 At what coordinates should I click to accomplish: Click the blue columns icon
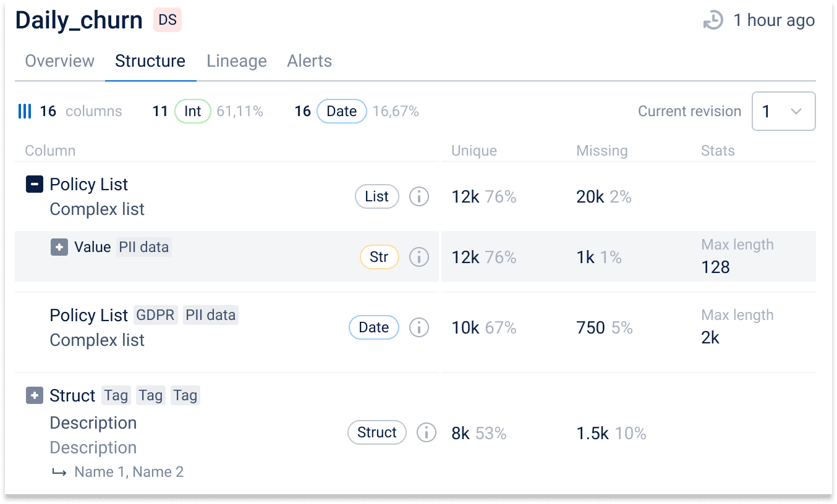(x=25, y=111)
